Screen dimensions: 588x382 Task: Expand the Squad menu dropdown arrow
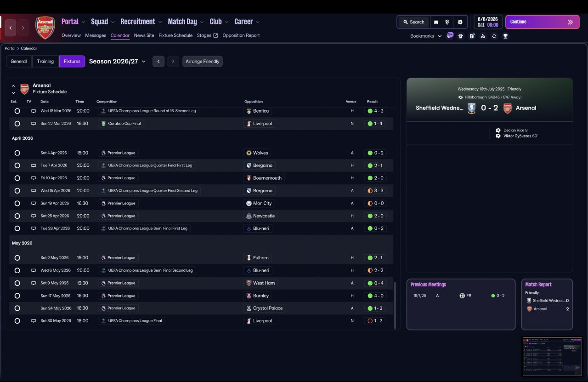[113, 22]
